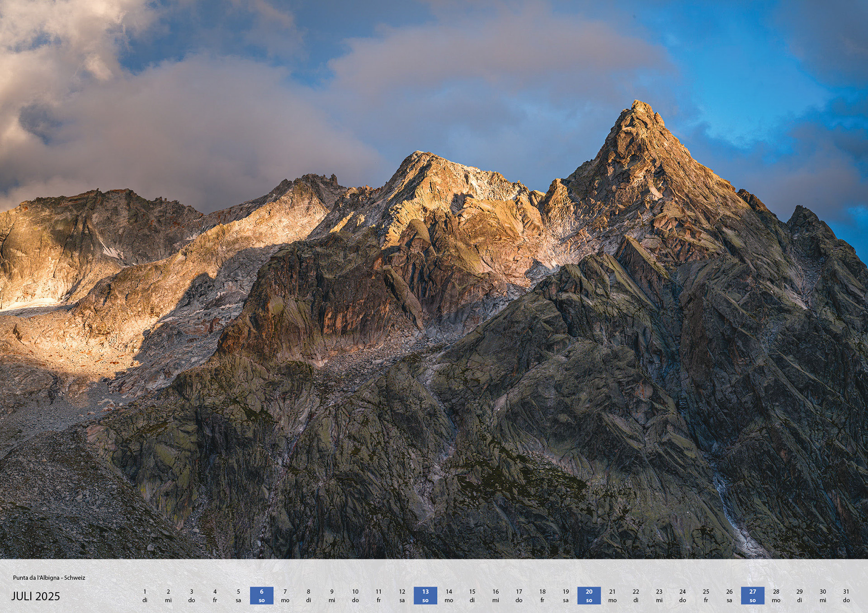
Task: Select calendar day 18 (fr)
Action: (x=542, y=596)
